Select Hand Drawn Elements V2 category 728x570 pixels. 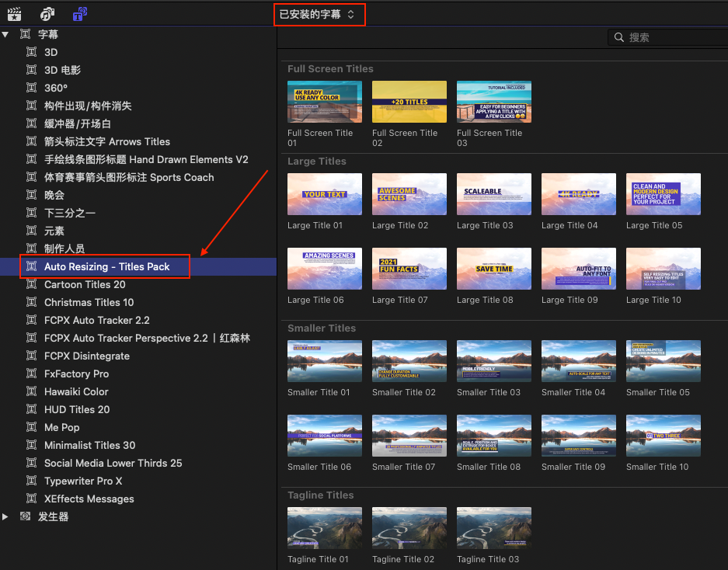click(x=146, y=159)
